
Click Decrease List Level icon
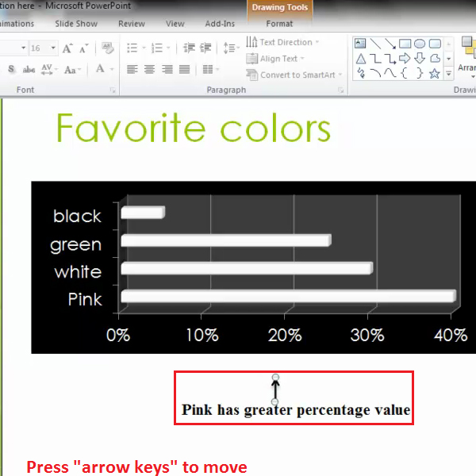pos(189,48)
